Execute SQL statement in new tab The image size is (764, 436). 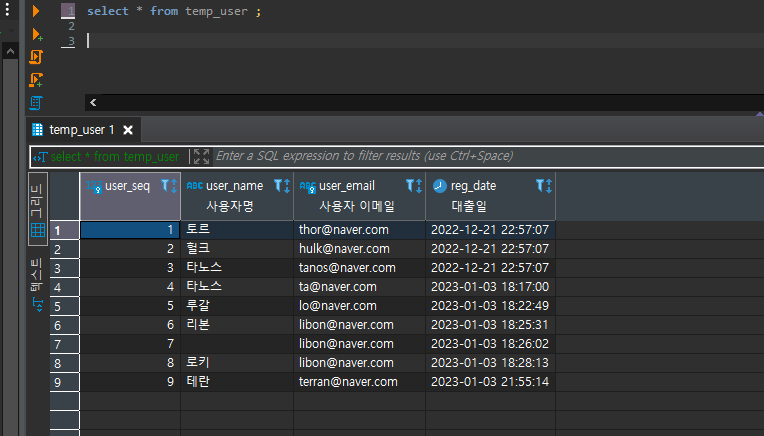37,34
